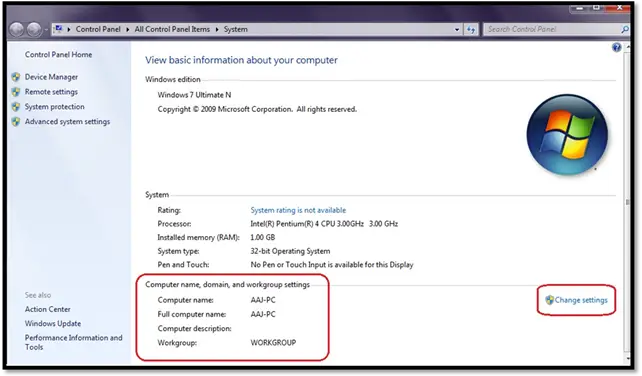Click shield icon beside Change settings

pyautogui.click(x=549, y=300)
